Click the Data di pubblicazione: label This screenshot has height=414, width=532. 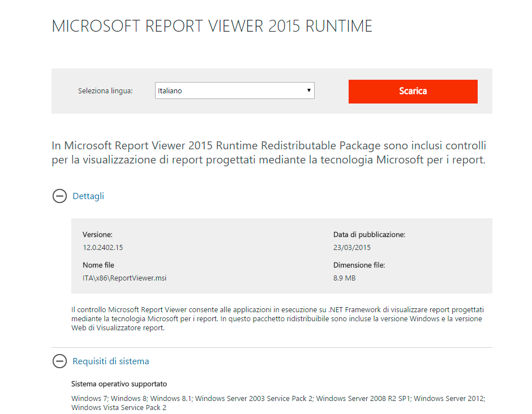pyautogui.click(x=369, y=235)
